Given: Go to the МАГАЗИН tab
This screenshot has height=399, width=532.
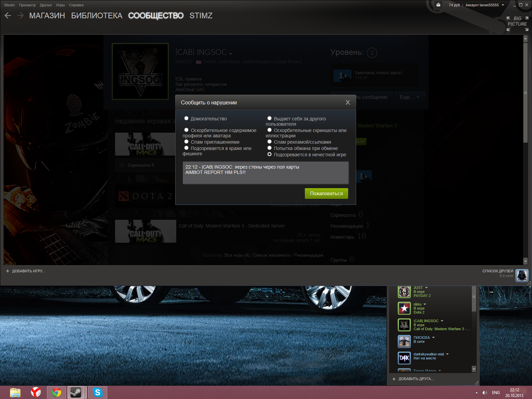Looking at the screenshot, I should pos(47,16).
